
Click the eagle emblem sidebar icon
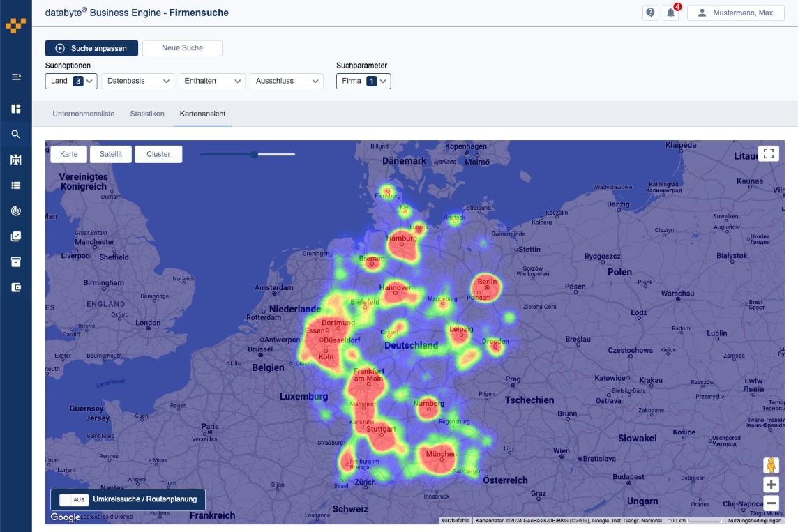point(16,160)
